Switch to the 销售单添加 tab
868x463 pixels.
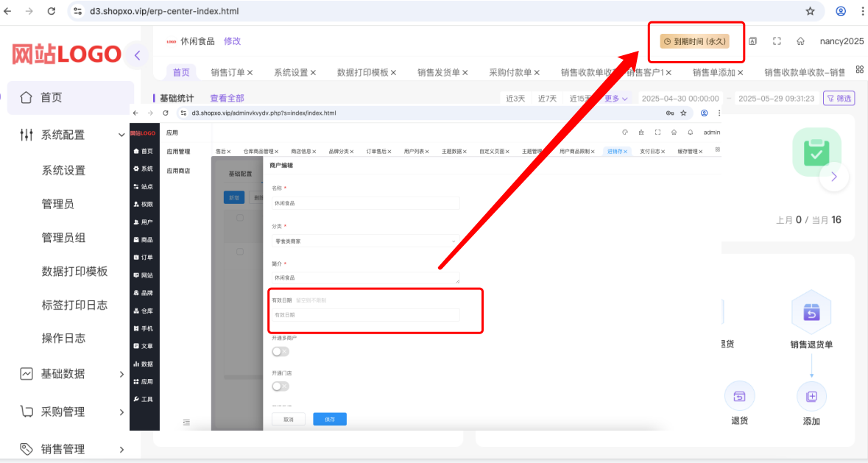point(713,72)
